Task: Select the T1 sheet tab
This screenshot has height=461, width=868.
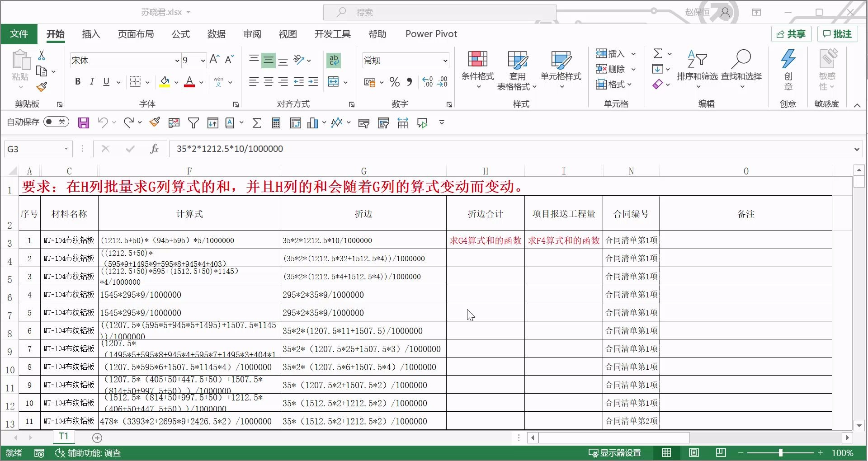Action: (x=64, y=437)
